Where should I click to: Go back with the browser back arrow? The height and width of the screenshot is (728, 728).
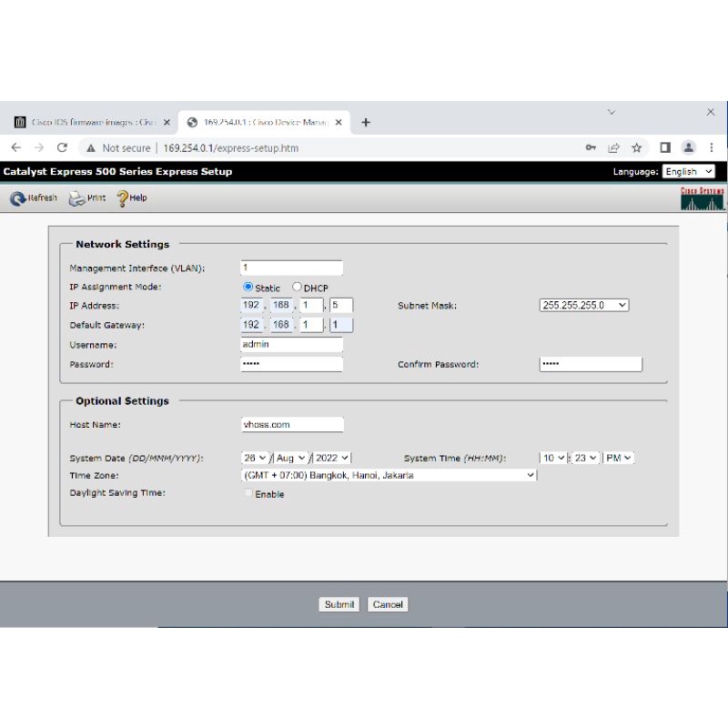(16, 147)
